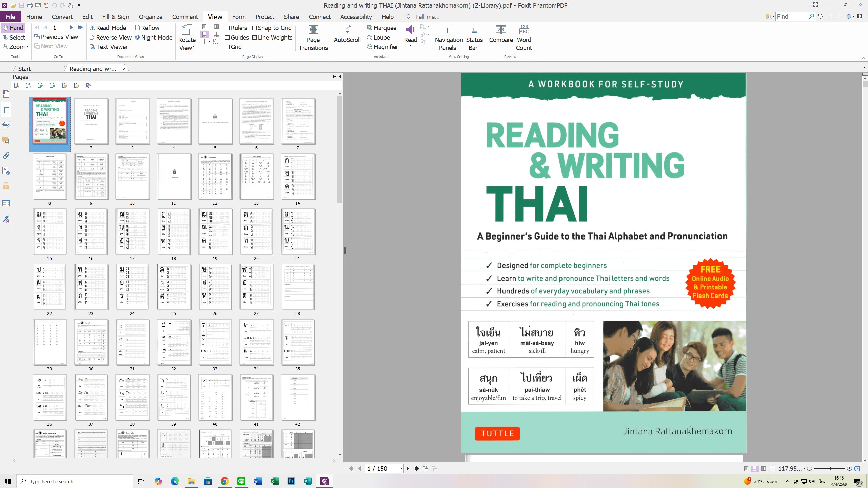Image resolution: width=868 pixels, height=488 pixels.
Task: Expand the Select tool dropdown
Action: [x=28, y=37]
